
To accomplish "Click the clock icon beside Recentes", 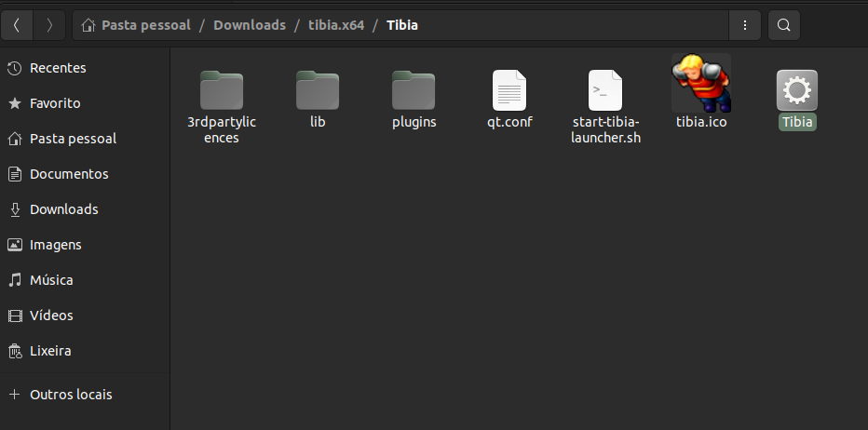I will coord(14,68).
